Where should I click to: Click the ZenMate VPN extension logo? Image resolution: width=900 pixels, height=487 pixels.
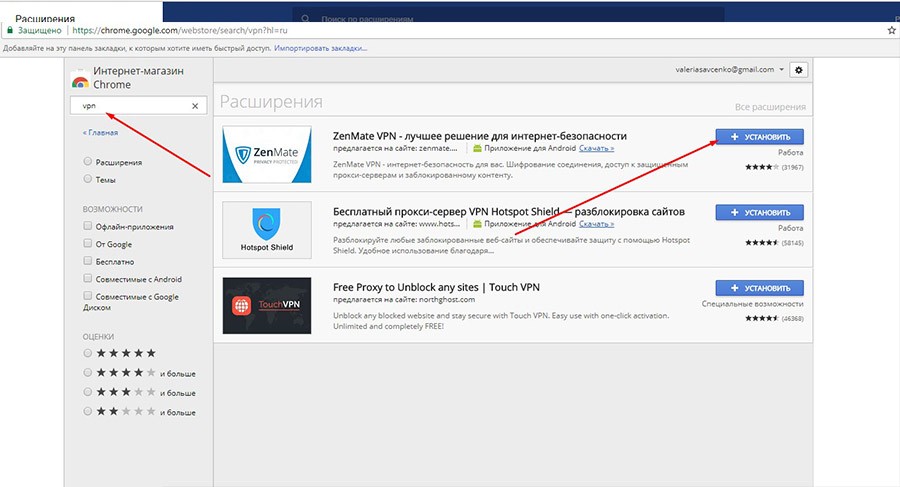tap(267, 156)
